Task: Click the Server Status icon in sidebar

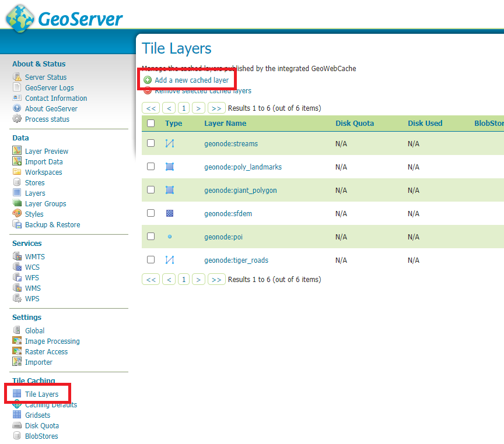Action: [17, 77]
